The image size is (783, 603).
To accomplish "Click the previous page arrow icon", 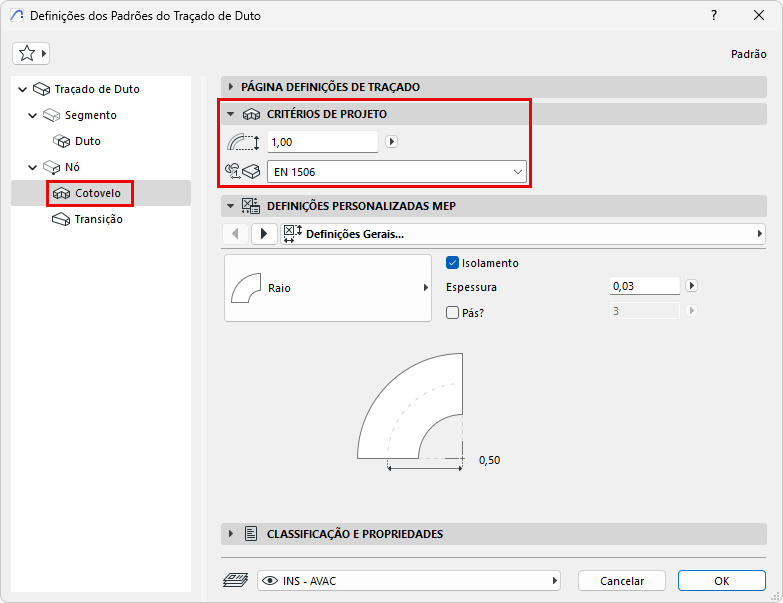I will [x=235, y=234].
